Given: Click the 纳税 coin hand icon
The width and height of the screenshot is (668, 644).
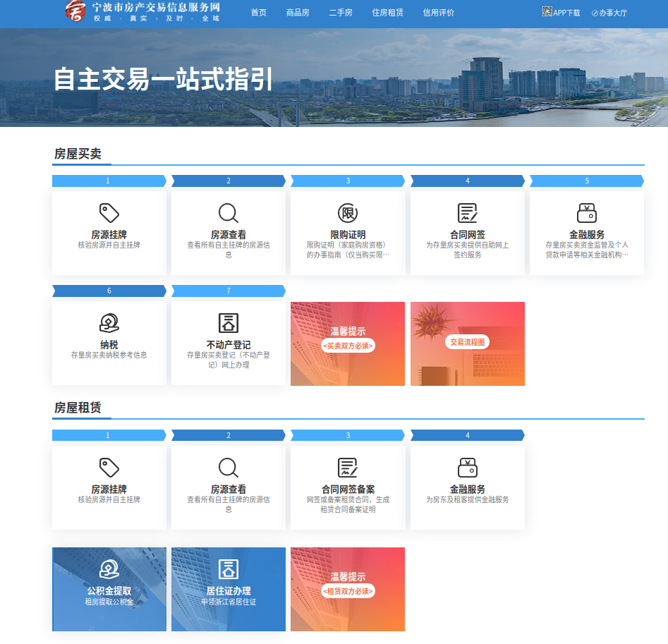Looking at the screenshot, I should pyautogui.click(x=109, y=323).
